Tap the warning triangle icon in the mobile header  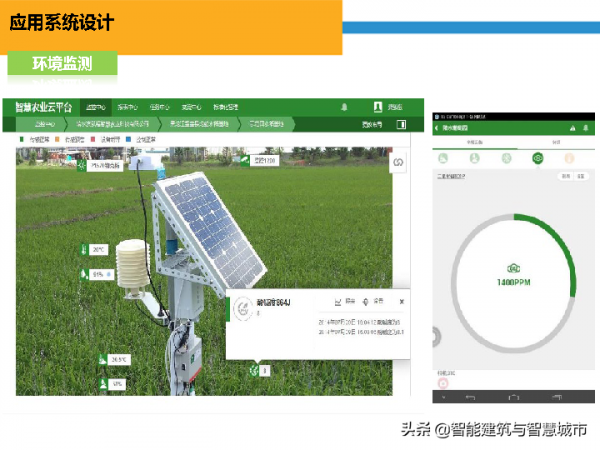click(572, 128)
